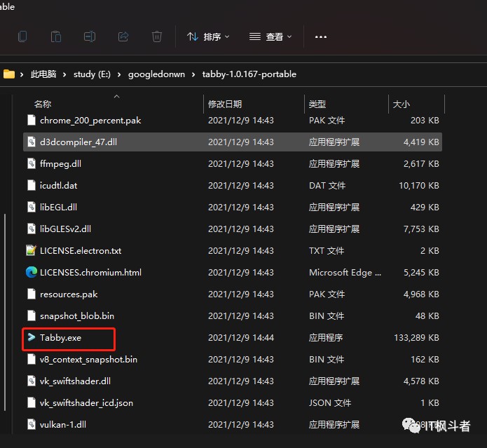Click the Copy icon in toolbar
The image size is (487, 448).
point(22,36)
